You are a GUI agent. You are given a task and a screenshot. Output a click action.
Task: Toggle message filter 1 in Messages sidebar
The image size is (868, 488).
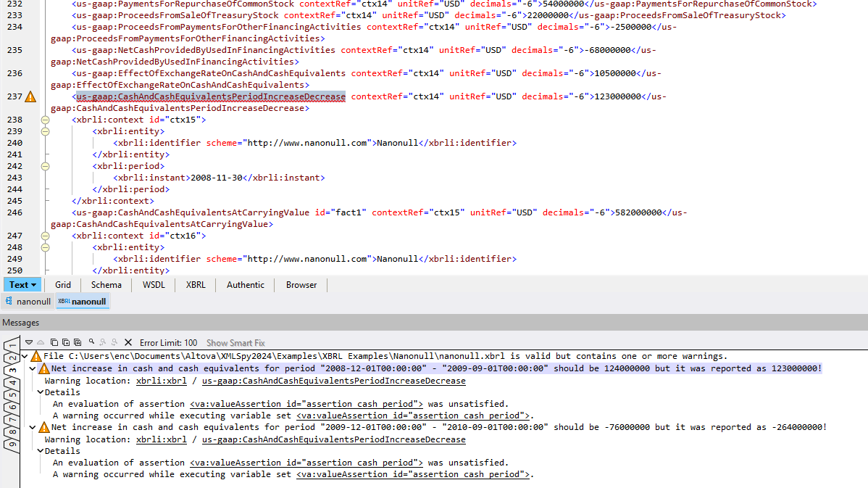coord(12,343)
